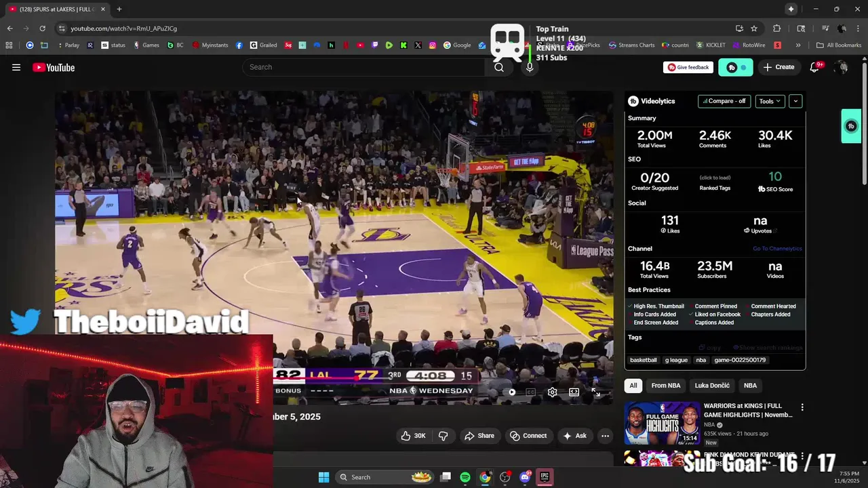Select the All filter chip

click(x=633, y=386)
